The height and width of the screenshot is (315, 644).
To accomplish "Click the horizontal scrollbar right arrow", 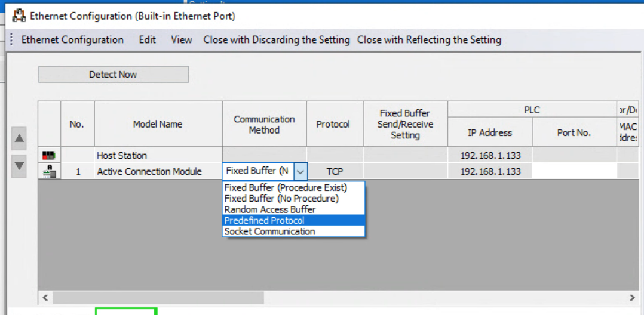I will (632, 297).
